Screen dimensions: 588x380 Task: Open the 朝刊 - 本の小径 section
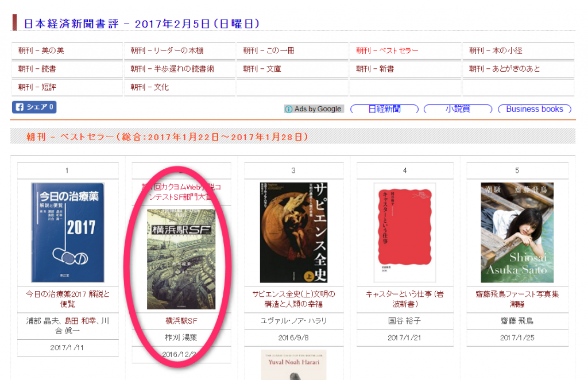pyautogui.click(x=496, y=51)
